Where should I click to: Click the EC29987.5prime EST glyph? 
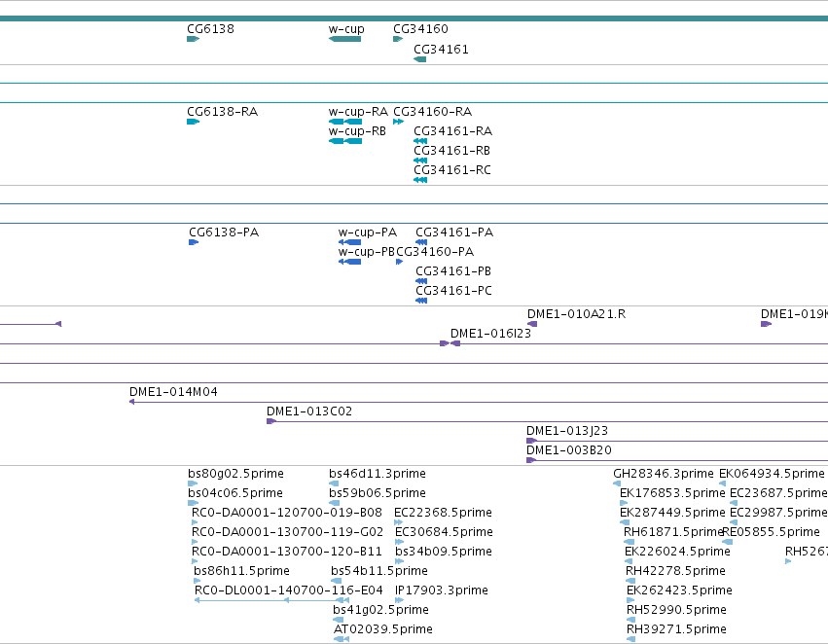coord(734,522)
